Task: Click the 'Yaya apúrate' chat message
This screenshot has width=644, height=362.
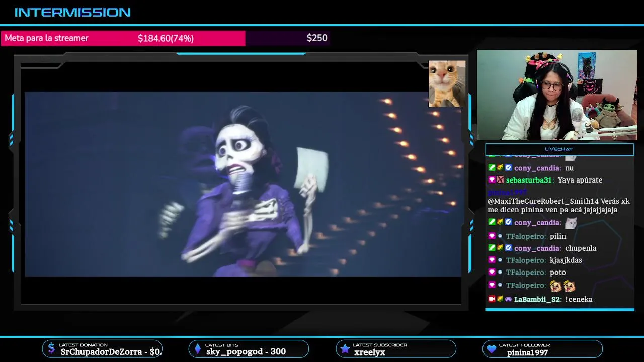Action: (x=580, y=180)
